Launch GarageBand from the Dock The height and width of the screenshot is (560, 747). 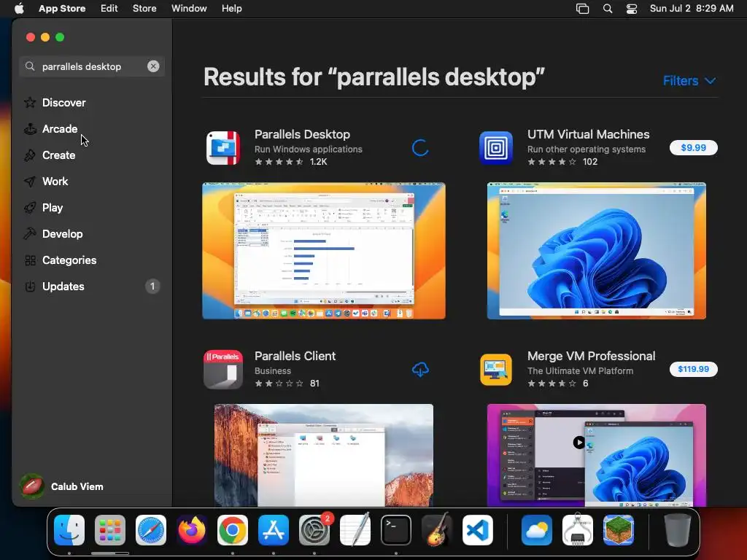pos(437,530)
